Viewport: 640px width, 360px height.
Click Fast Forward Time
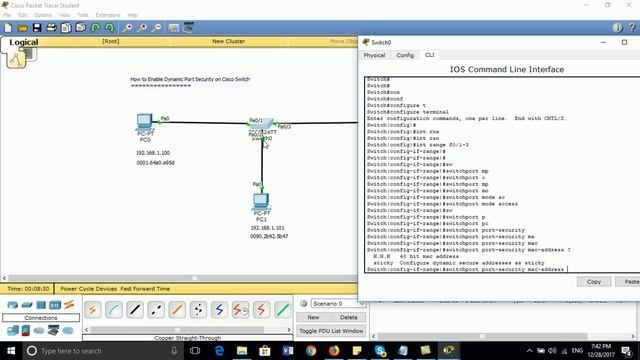point(145,289)
